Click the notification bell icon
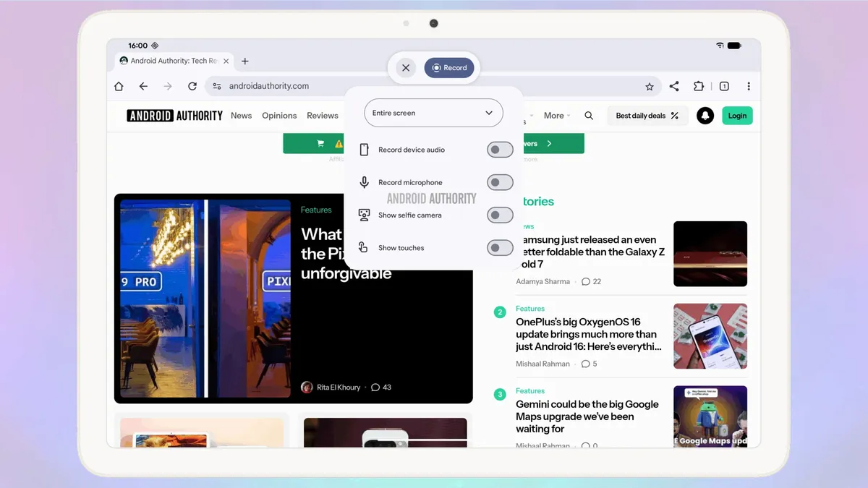 pyautogui.click(x=705, y=115)
